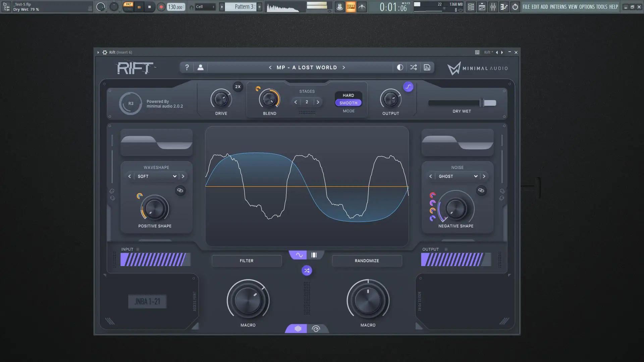The width and height of the screenshot is (644, 362).
Task: Click the link icon beside Positive Shape
Action: pyautogui.click(x=180, y=190)
